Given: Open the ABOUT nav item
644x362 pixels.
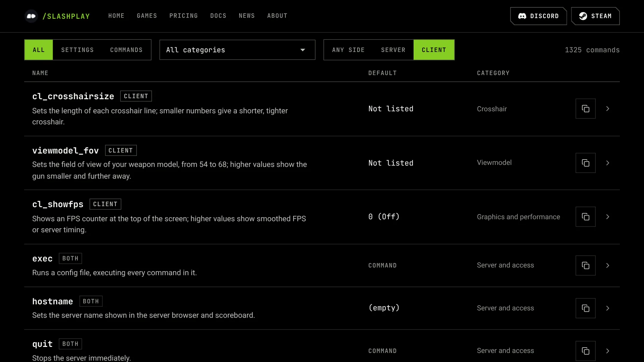Looking at the screenshot, I should (x=277, y=16).
